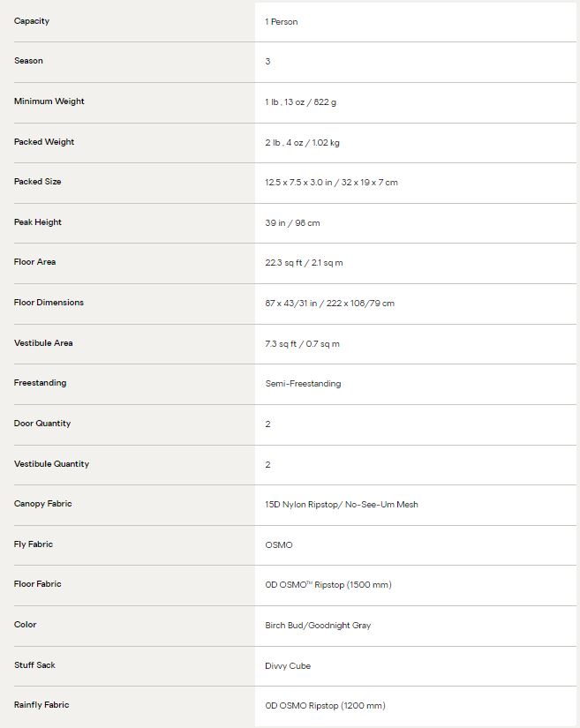Click the Door Quantity label
This screenshot has width=580, height=728.
42,424
